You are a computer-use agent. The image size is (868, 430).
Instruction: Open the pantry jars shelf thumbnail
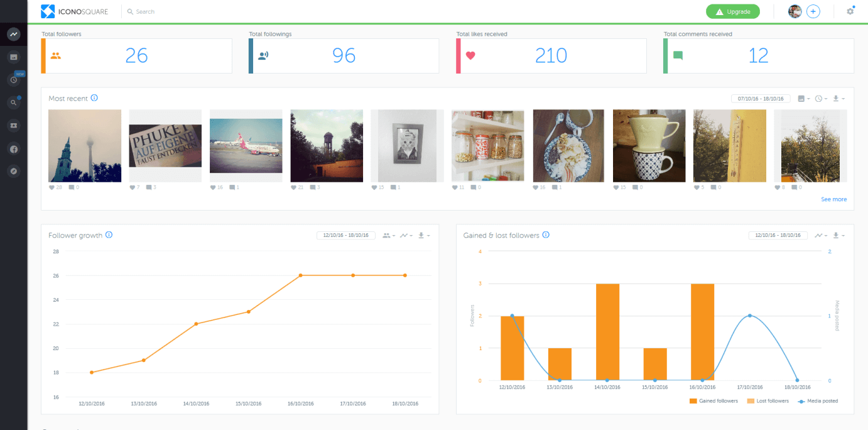click(488, 146)
